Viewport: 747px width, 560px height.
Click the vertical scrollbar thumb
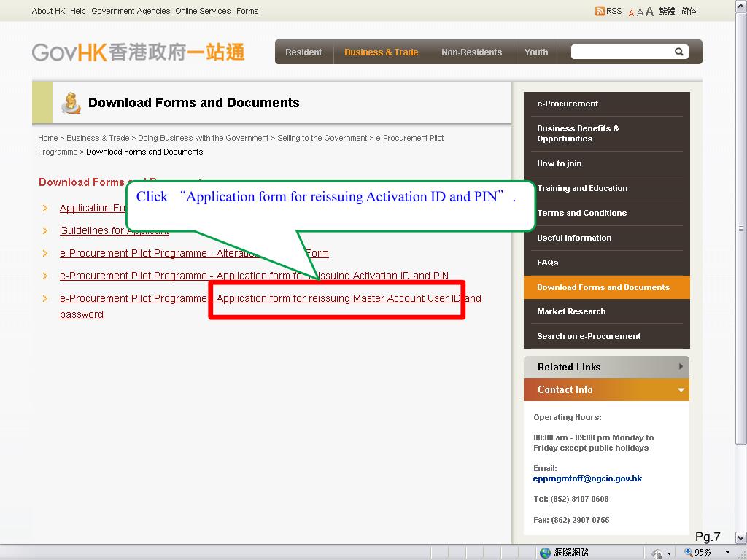(x=741, y=228)
